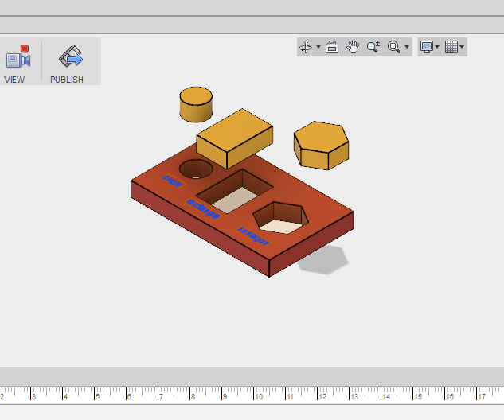504x420 pixels.
Task: Click the View camera record icon
Action: (x=17, y=58)
